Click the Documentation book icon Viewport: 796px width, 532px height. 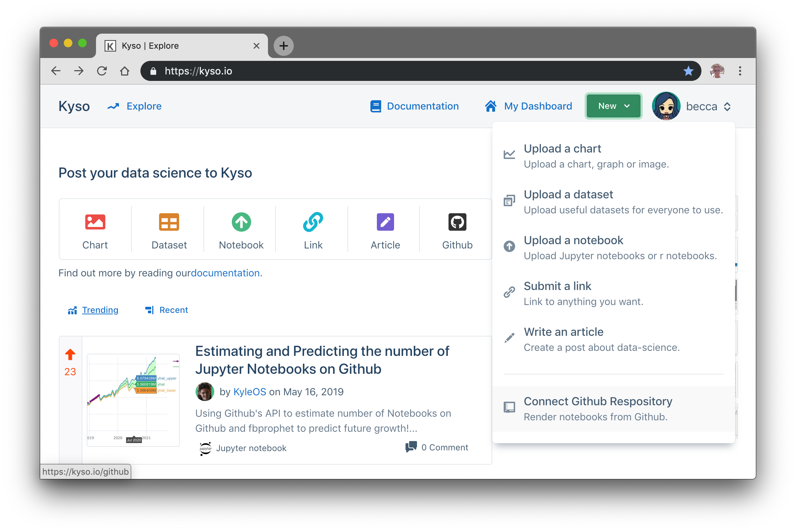375,106
